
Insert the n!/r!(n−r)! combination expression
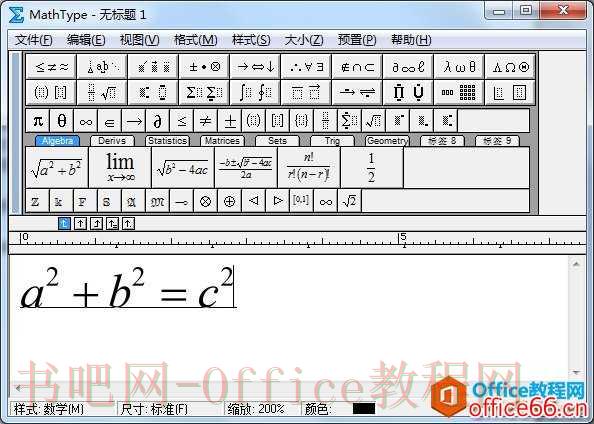click(x=309, y=167)
